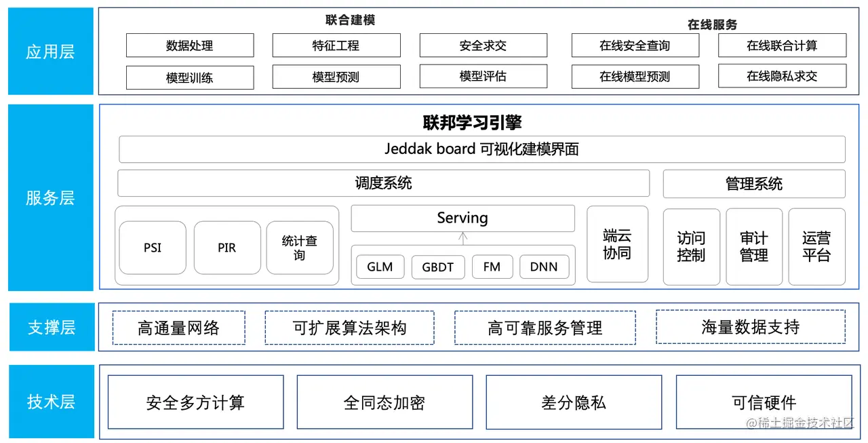The width and height of the screenshot is (868, 443).
Task: Click the 高通量网络 support item
Action: click(178, 328)
